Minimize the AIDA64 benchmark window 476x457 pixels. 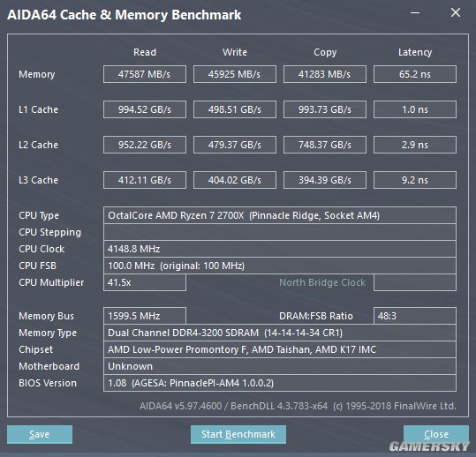coord(415,12)
